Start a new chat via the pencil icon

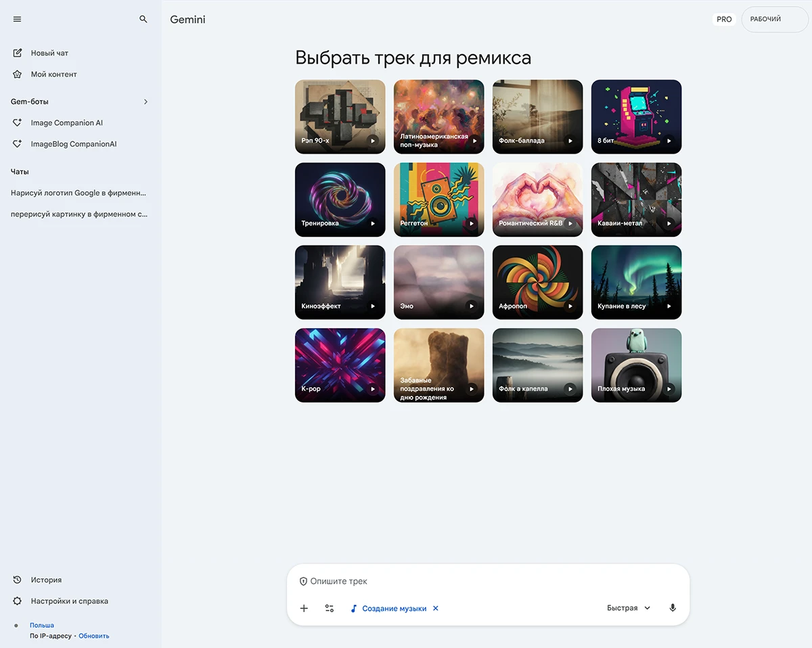point(16,53)
